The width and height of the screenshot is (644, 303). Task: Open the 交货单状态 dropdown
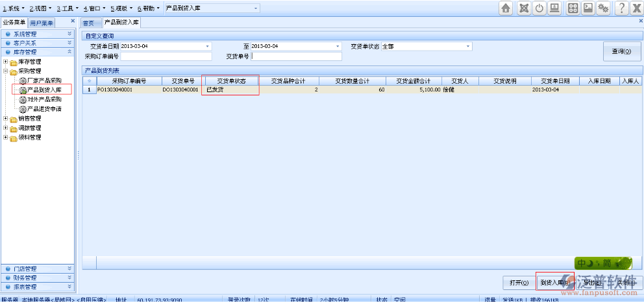click(x=467, y=47)
